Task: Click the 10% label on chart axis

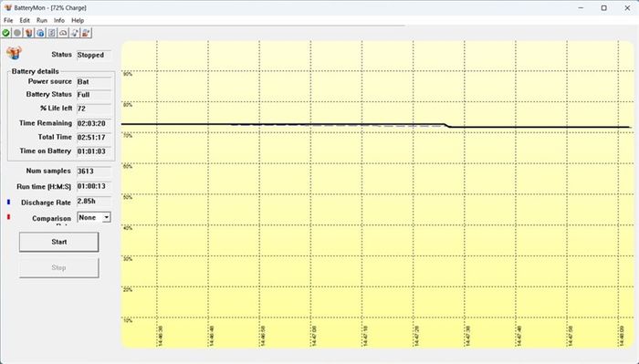Action: (128, 320)
